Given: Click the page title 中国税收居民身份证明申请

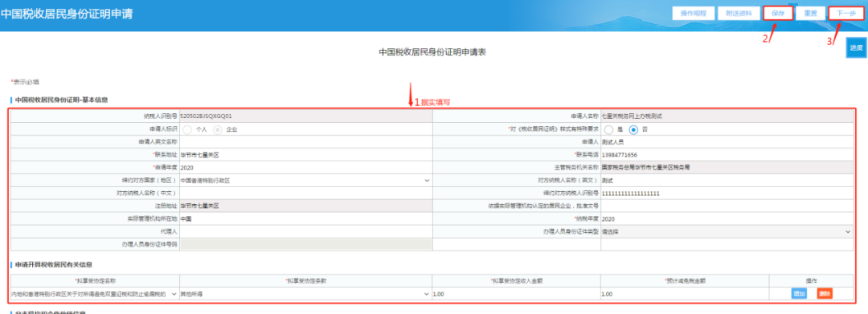Looking at the screenshot, I should click(x=67, y=14).
